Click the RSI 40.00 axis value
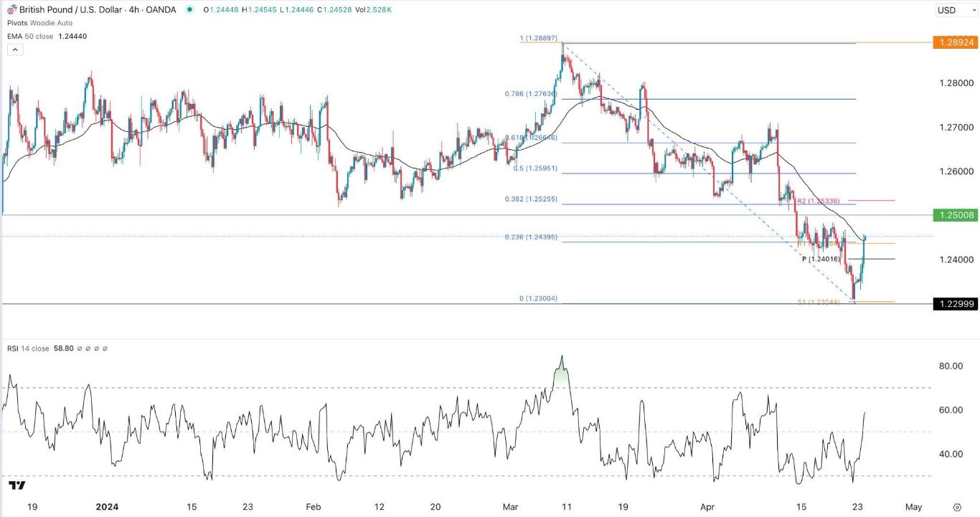The height and width of the screenshot is (517, 980). pos(951,454)
